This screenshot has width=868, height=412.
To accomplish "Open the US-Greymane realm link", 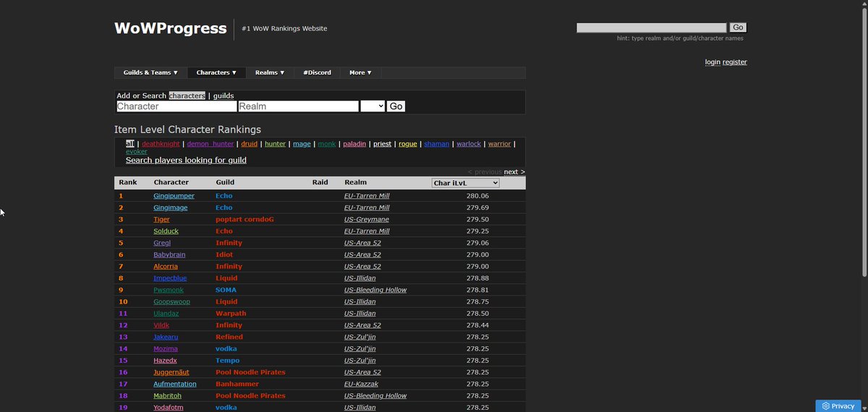I will (368, 219).
